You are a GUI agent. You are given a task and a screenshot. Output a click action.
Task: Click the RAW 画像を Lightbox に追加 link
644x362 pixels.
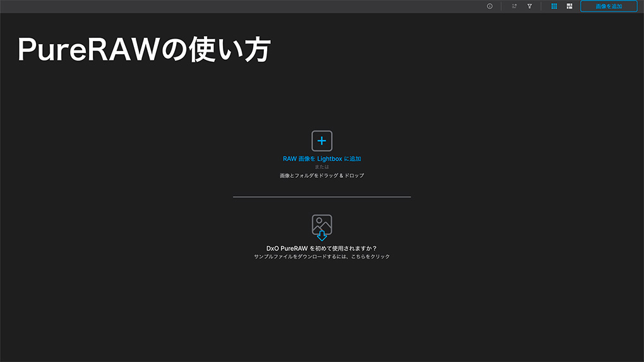point(321,159)
